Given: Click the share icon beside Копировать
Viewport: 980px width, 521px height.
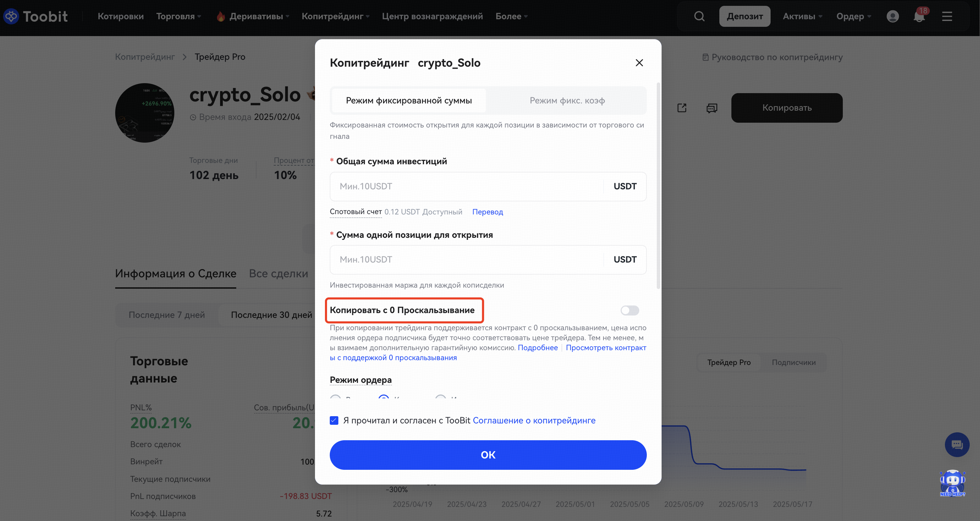Looking at the screenshot, I should click(682, 108).
